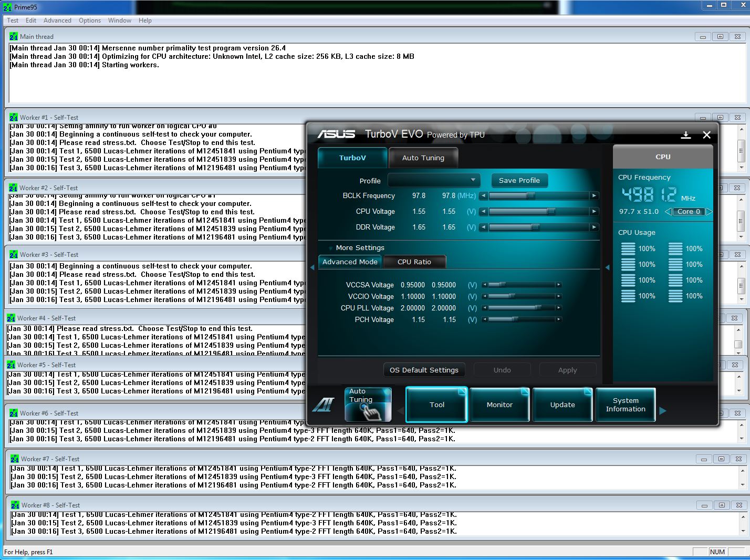Collapse the More Settings expander
Image resolution: width=750 pixels, height=560 pixels.
(330, 248)
